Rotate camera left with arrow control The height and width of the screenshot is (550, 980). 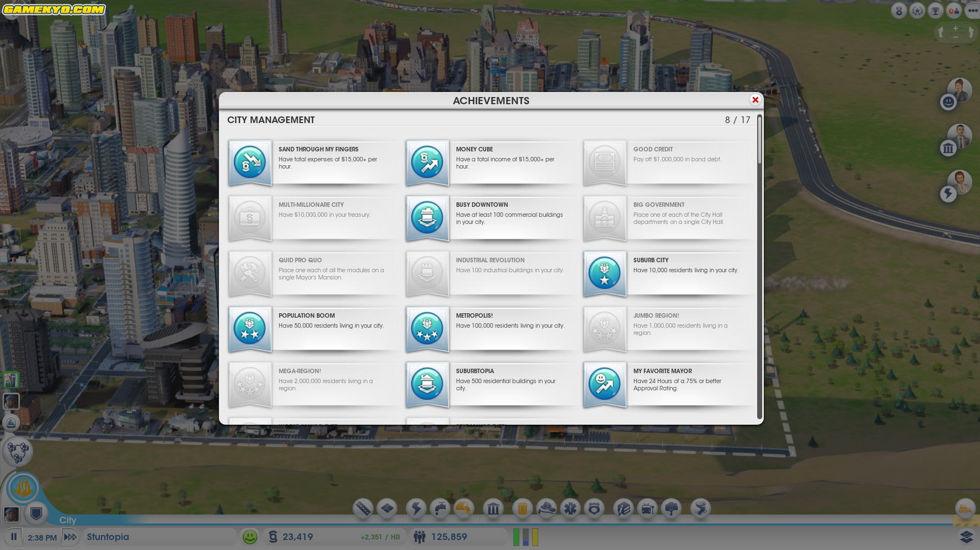tap(941, 32)
